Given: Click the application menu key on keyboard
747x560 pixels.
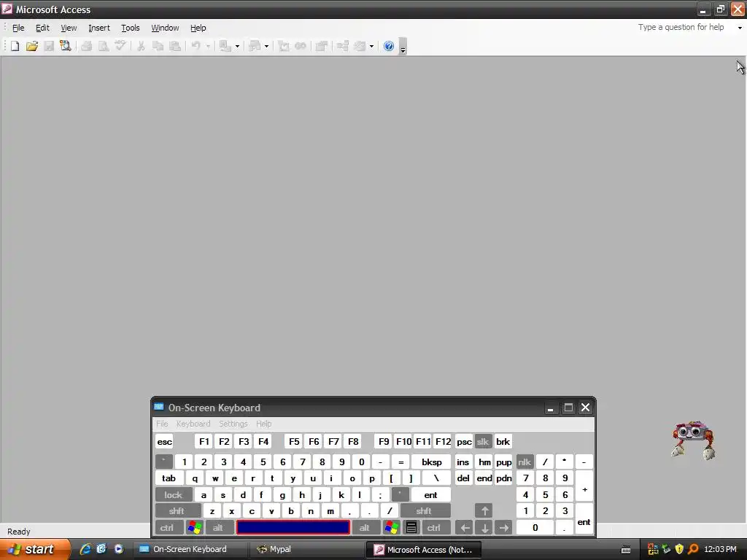Looking at the screenshot, I should pyautogui.click(x=411, y=528).
